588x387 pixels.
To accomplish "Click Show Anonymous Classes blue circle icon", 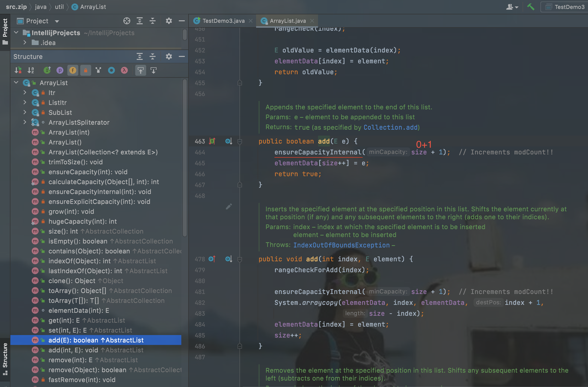I will click(111, 71).
